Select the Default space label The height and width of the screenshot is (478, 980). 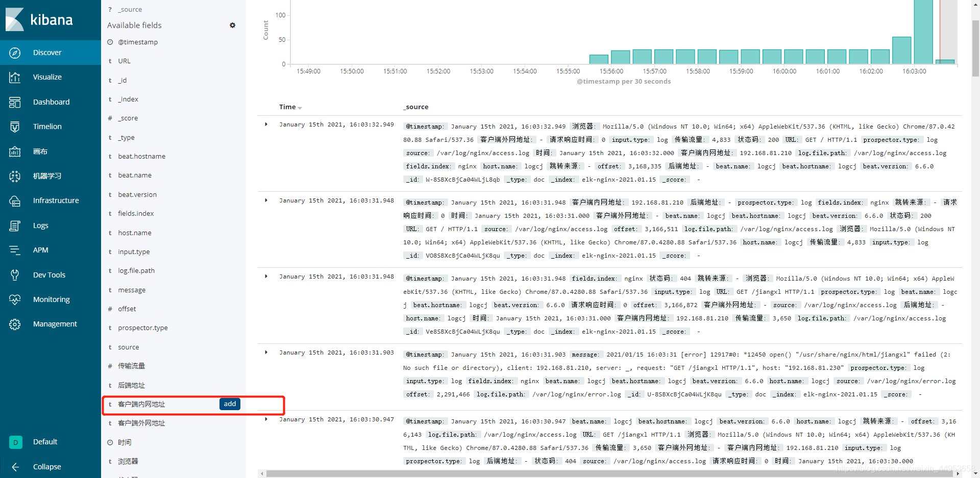tap(45, 442)
